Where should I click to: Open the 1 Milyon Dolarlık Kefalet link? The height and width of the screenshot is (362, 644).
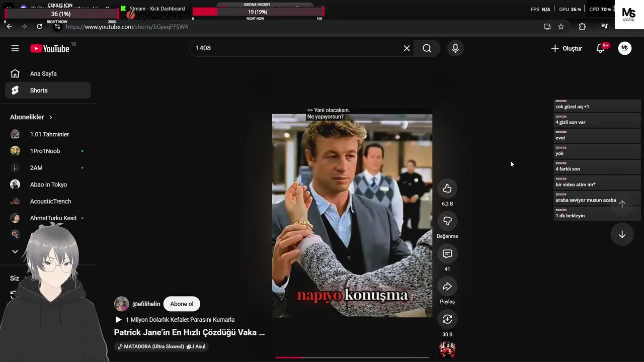pos(175,320)
